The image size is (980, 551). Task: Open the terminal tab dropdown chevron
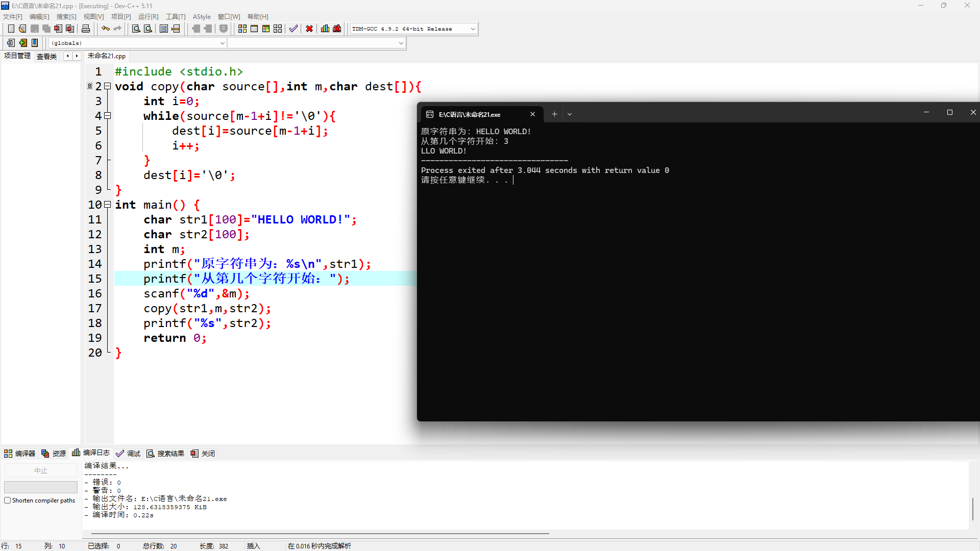point(570,114)
